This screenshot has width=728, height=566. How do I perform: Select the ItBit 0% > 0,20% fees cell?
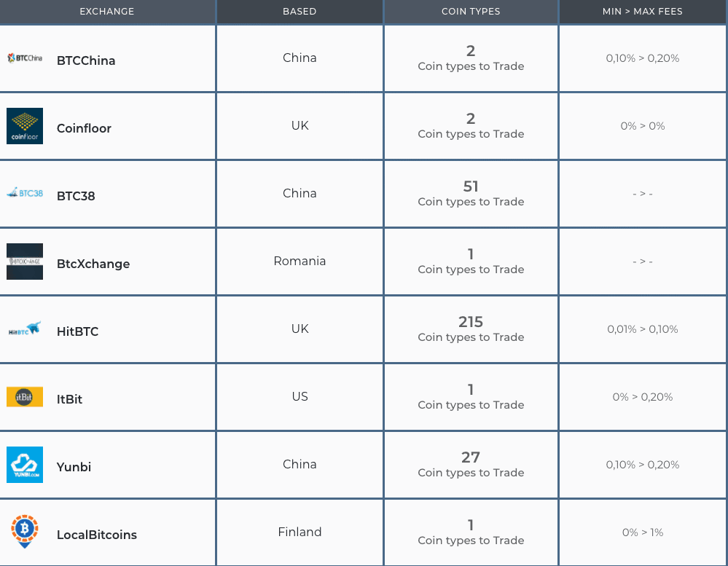coord(643,397)
